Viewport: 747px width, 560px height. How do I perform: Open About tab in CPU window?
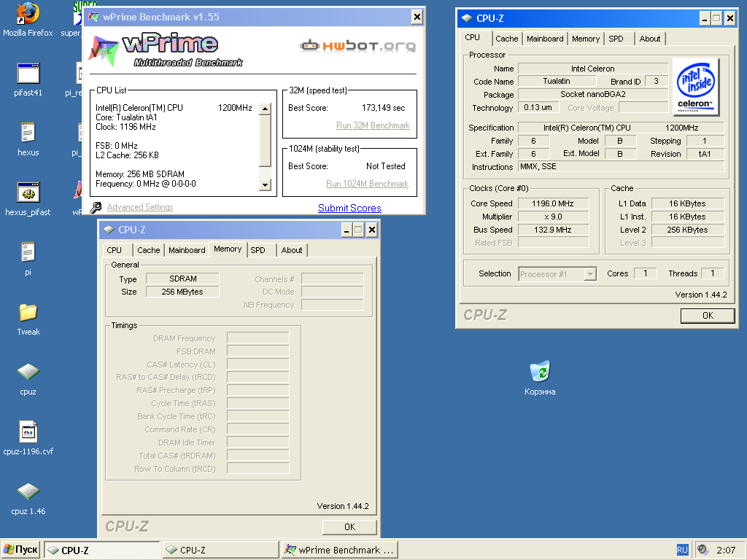[x=650, y=39]
